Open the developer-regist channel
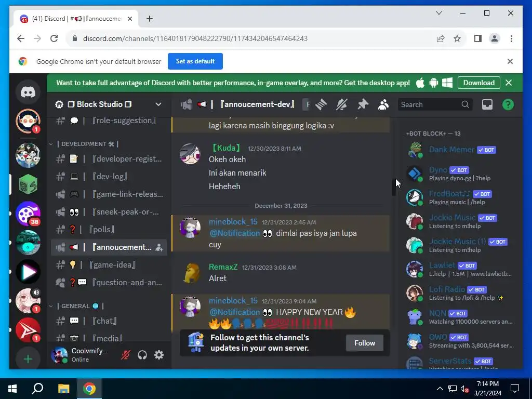Image resolution: width=532 pixels, height=399 pixels. [109, 159]
